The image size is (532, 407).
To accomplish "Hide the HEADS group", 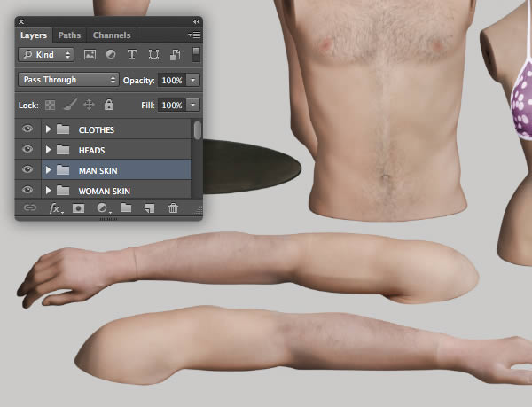I will pyautogui.click(x=27, y=149).
